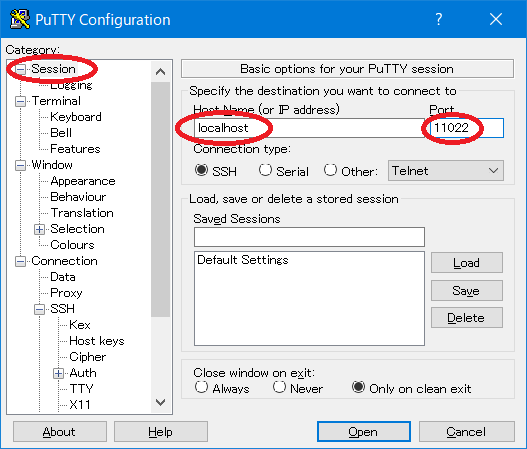Choose Always for close window on exit
The height and width of the screenshot is (449, 527).
pos(201,387)
